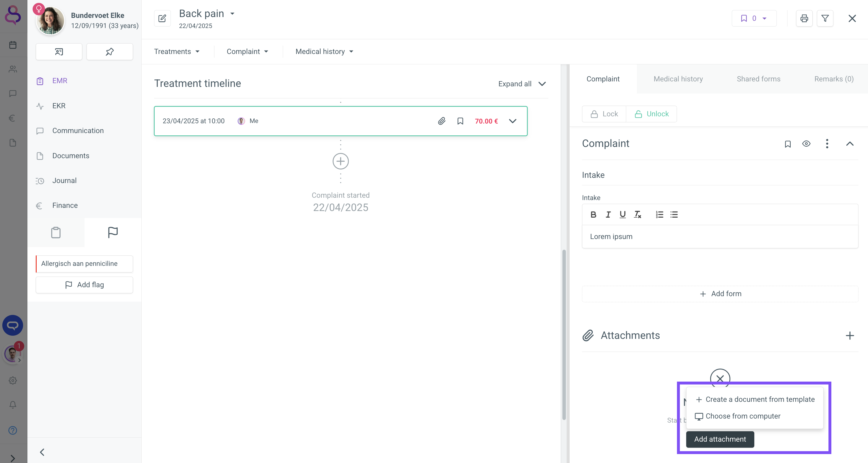Insert bulleted list in Intake editor
Image resolution: width=868 pixels, height=463 pixels.
point(674,214)
